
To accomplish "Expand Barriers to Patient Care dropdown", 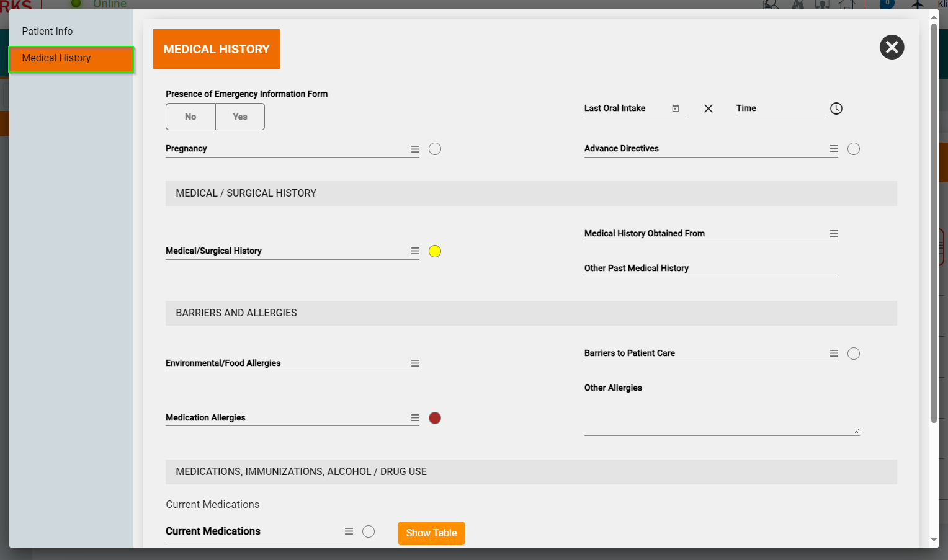I will point(834,353).
